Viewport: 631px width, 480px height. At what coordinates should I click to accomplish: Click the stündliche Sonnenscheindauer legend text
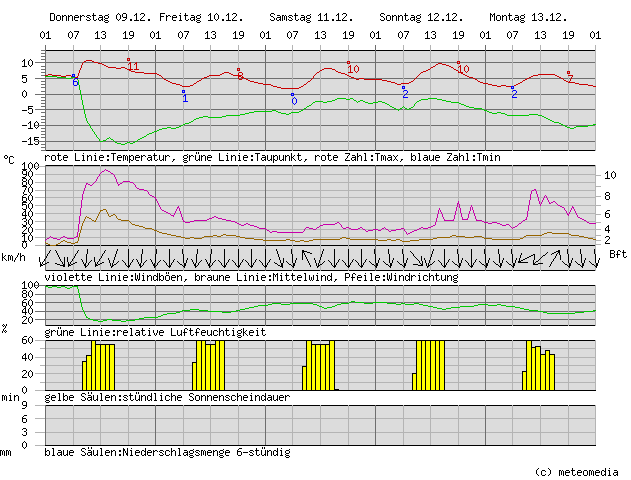point(166,398)
